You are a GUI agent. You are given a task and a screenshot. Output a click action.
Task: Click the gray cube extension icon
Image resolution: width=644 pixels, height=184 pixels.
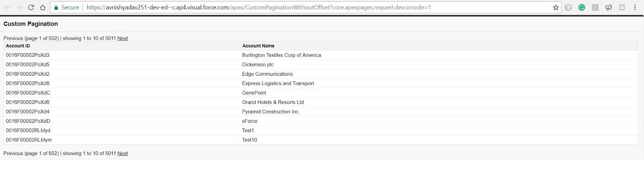pos(568,7)
